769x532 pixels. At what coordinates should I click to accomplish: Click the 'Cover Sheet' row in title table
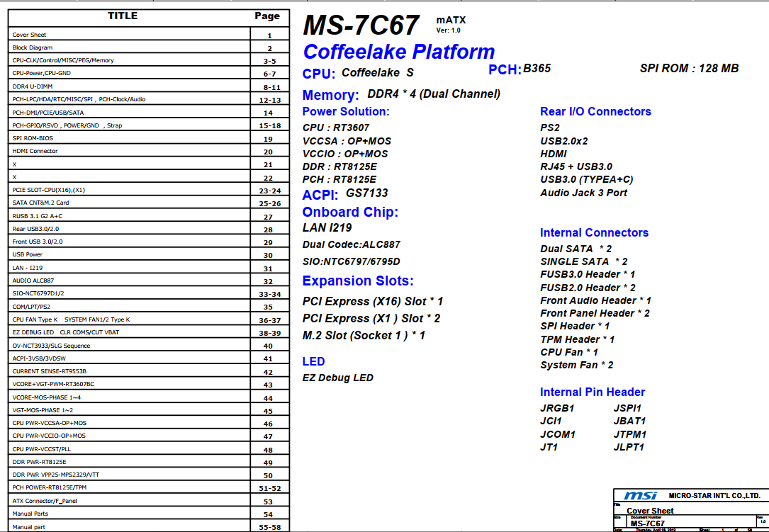point(149,35)
